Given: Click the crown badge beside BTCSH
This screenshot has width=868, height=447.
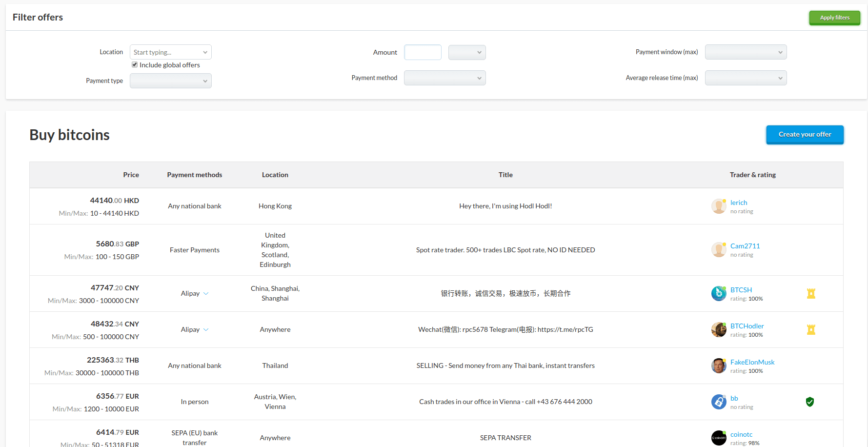Looking at the screenshot, I should pyautogui.click(x=811, y=293).
